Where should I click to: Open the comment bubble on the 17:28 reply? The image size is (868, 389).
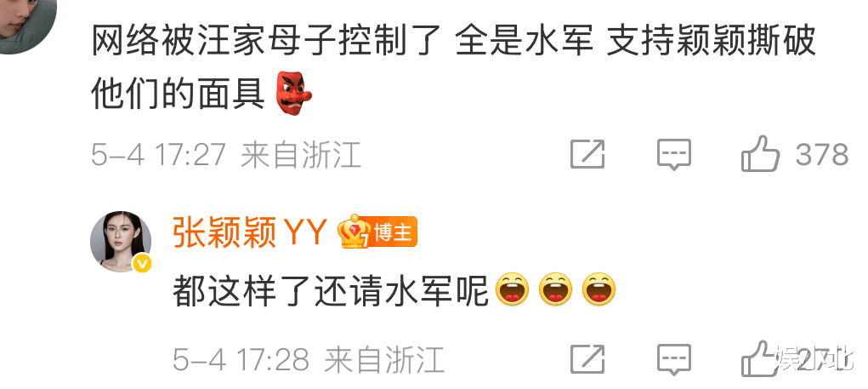pos(673,359)
